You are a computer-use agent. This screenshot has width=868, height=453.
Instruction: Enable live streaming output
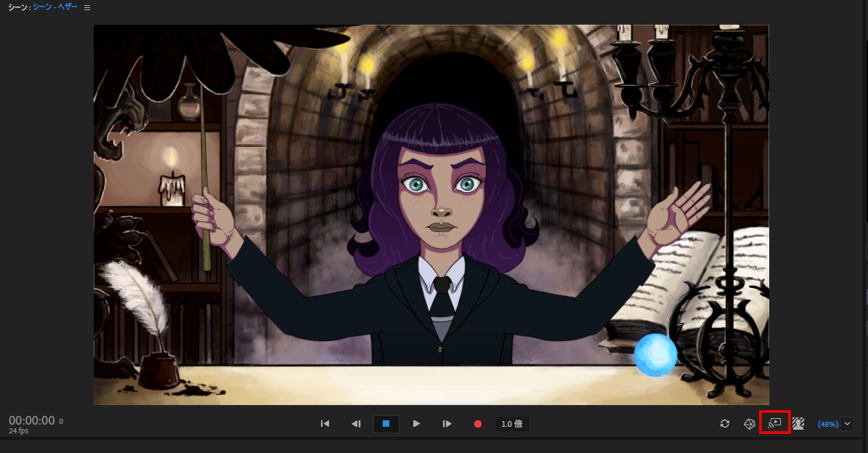tap(775, 423)
